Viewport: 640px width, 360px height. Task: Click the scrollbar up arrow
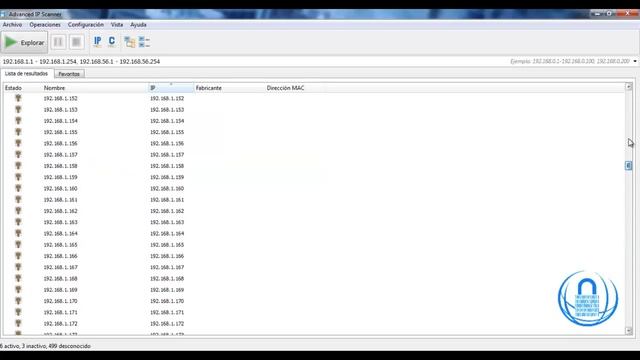click(629, 87)
